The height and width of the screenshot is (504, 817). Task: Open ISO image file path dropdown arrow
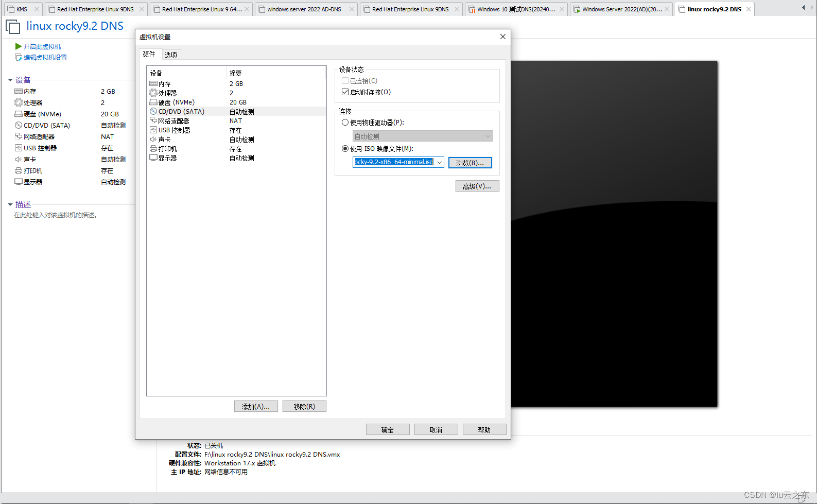coord(439,162)
